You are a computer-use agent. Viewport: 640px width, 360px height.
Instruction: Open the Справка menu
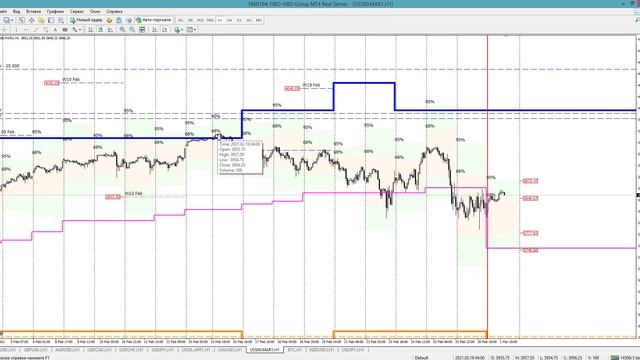[x=114, y=11]
